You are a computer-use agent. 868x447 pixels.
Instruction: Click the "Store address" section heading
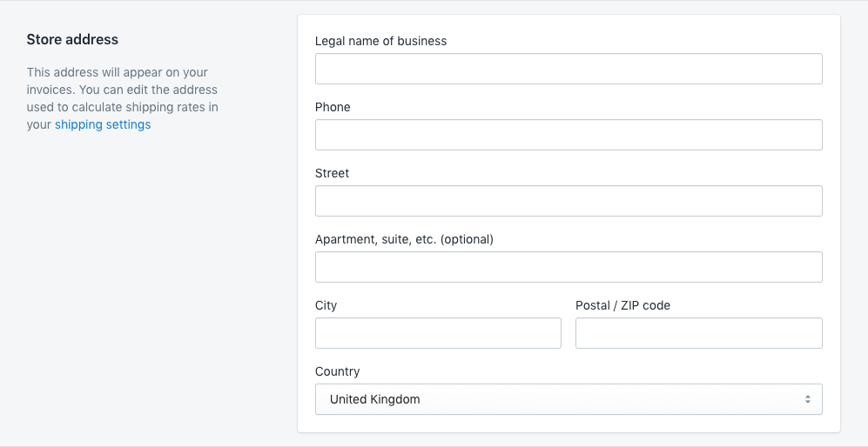72,39
